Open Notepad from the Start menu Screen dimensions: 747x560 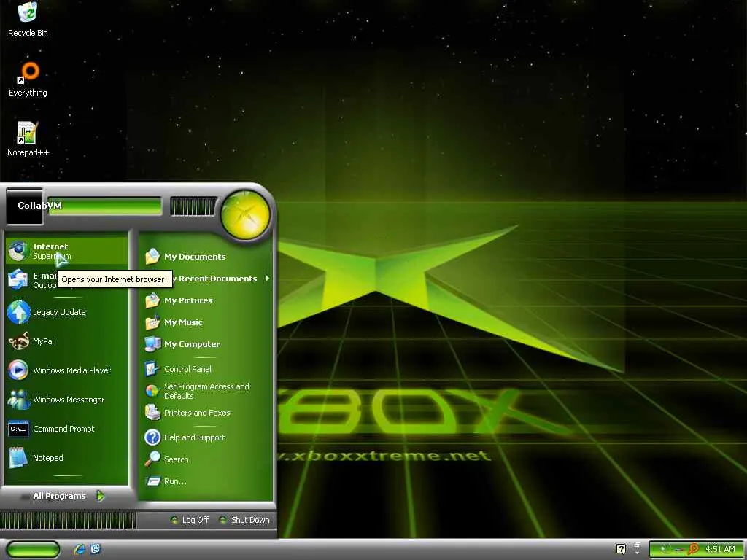(66, 458)
